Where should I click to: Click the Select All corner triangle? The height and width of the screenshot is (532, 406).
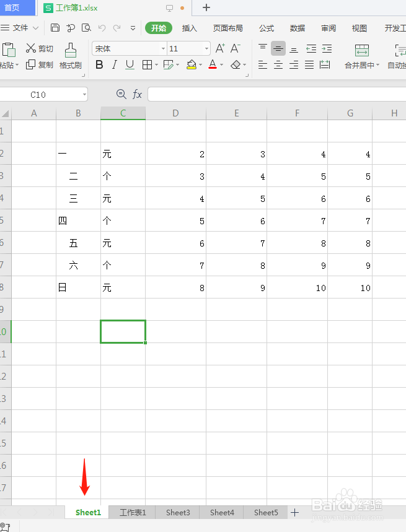click(6, 113)
